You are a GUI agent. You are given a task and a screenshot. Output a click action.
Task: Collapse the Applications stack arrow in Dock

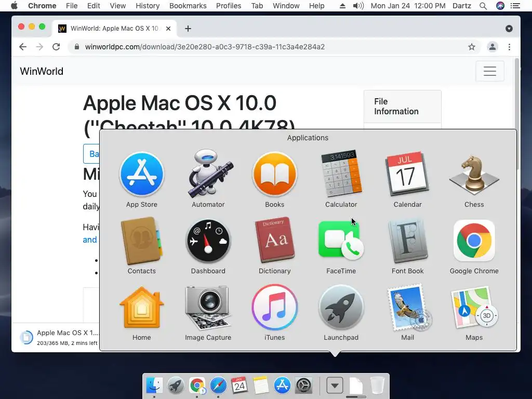[x=335, y=385]
